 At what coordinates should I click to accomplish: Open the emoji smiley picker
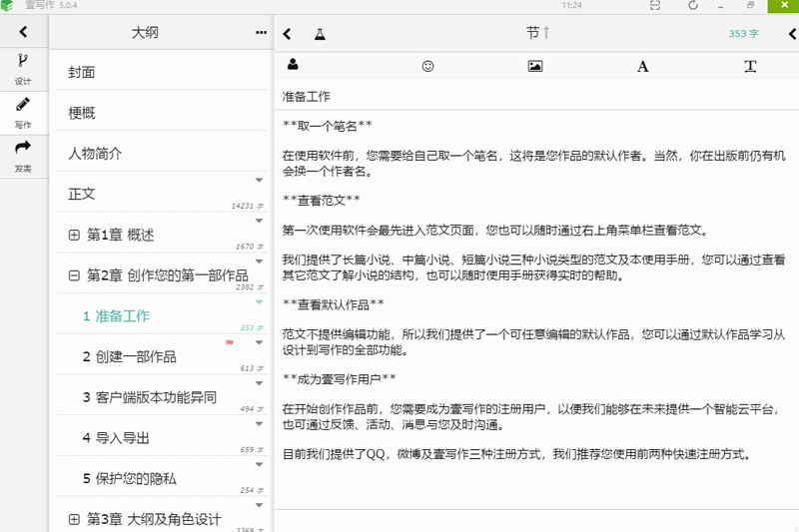click(x=427, y=66)
